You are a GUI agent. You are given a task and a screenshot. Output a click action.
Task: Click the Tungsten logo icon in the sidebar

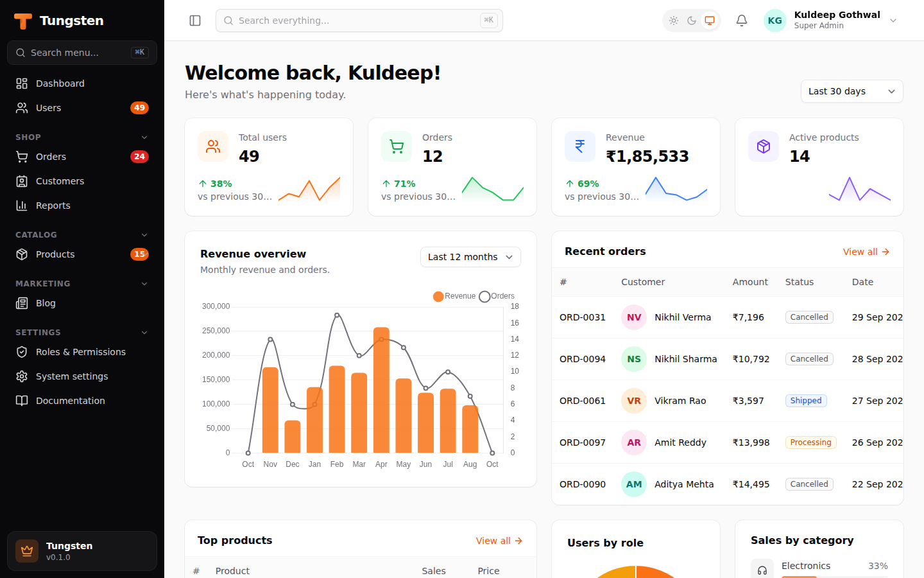(x=23, y=21)
